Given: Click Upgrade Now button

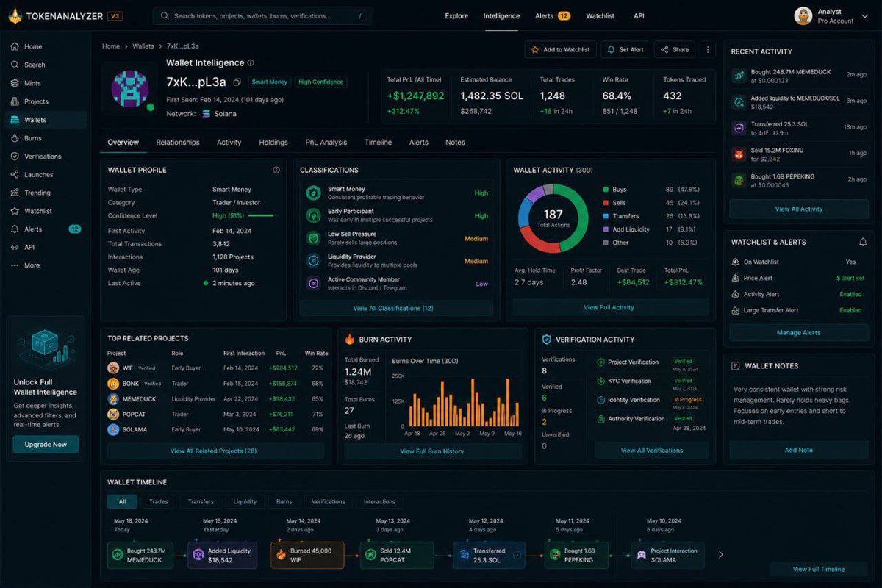Looking at the screenshot, I should pos(46,445).
